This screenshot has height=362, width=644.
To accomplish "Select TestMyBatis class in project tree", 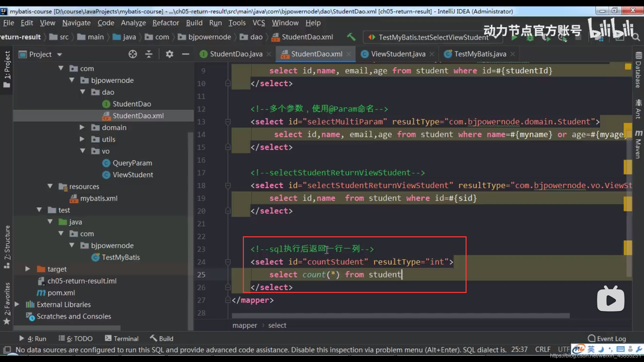I will pyautogui.click(x=121, y=257).
